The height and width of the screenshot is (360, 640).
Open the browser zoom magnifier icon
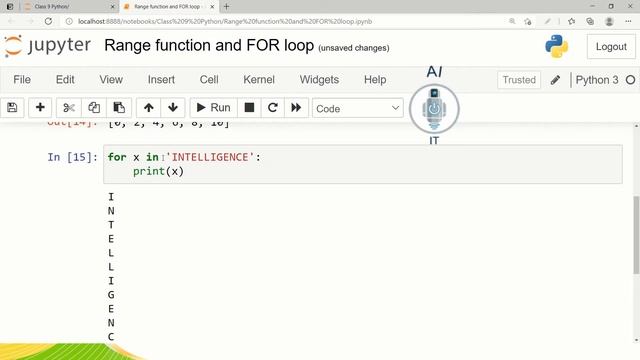point(512,21)
